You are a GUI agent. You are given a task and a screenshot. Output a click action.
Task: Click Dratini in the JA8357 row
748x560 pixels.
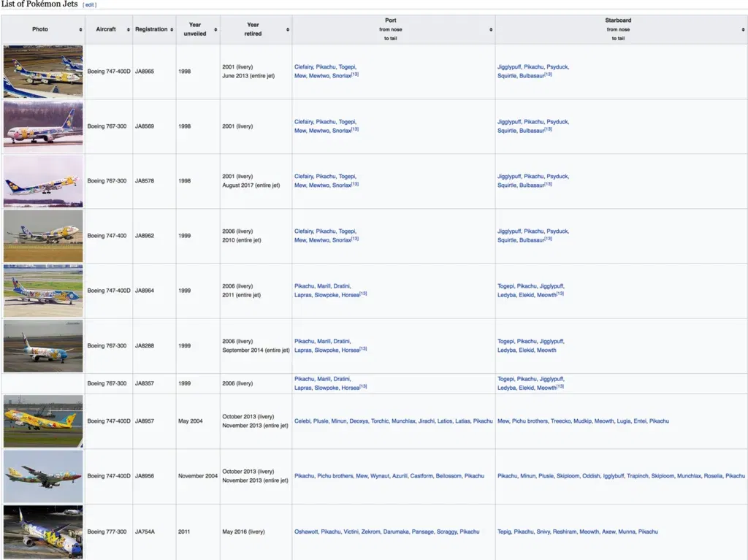(x=342, y=379)
